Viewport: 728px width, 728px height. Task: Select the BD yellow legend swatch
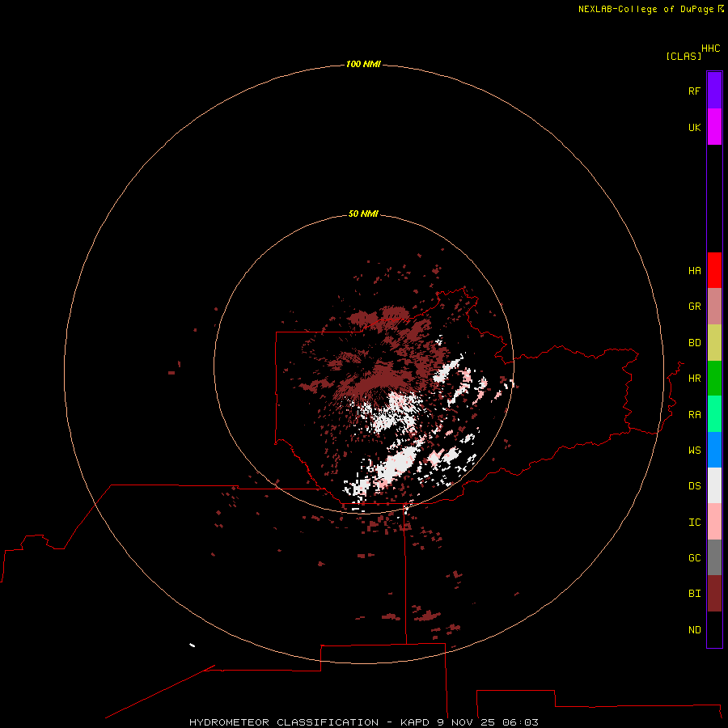[x=714, y=343]
